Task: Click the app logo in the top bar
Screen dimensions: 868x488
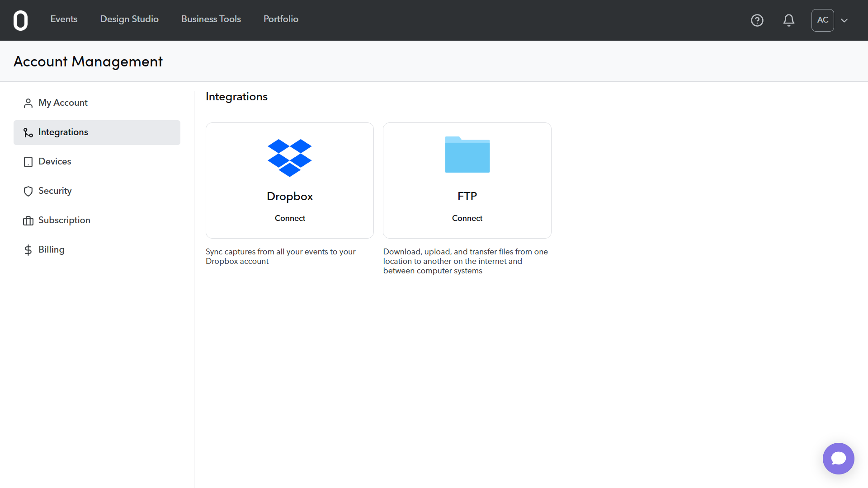Action: pyautogui.click(x=20, y=20)
